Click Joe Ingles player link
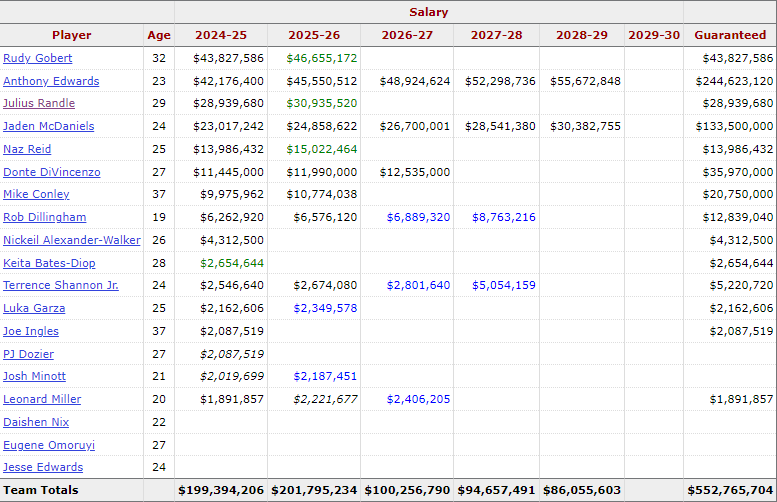 [x=31, y=331]
